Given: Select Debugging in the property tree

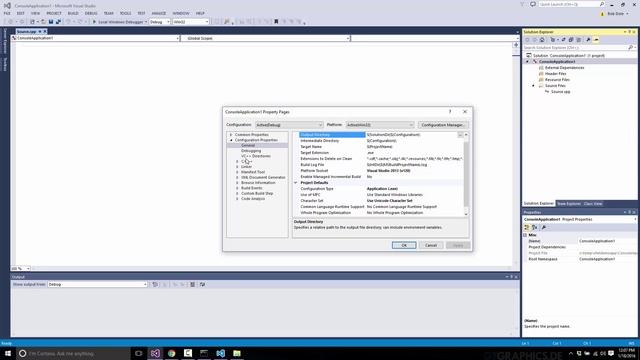Looking at the screenshot, I should point(251,151).
